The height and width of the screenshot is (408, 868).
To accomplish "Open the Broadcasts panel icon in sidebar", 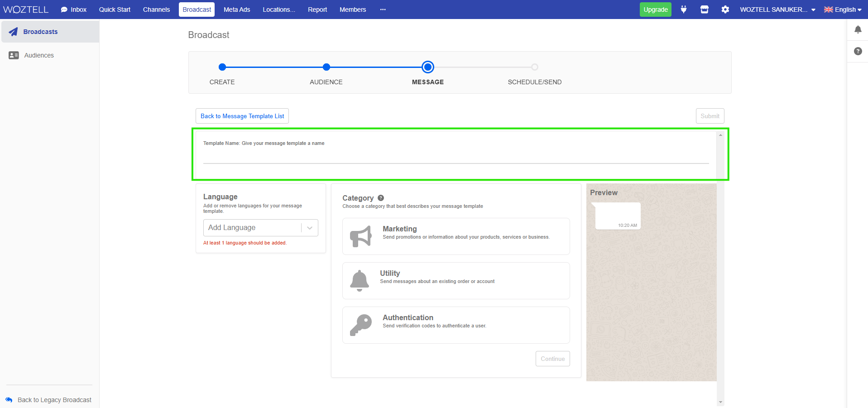I will [x=13, y=32].
